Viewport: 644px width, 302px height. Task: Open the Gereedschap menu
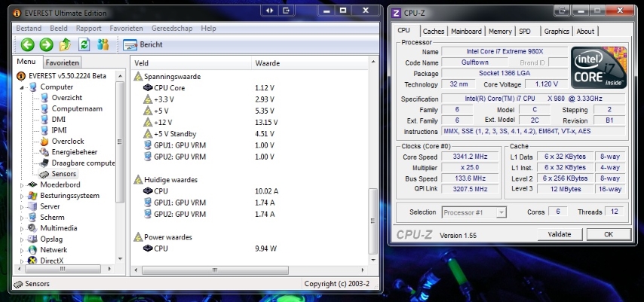click(172, 29)
